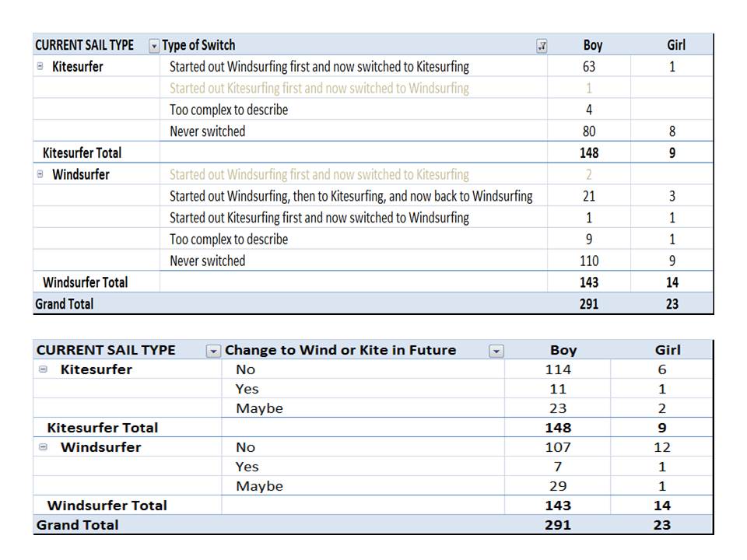Select the Girl cell showing 8
The width and height of the screenshot is (747, 560).
(x=672, y=131)
